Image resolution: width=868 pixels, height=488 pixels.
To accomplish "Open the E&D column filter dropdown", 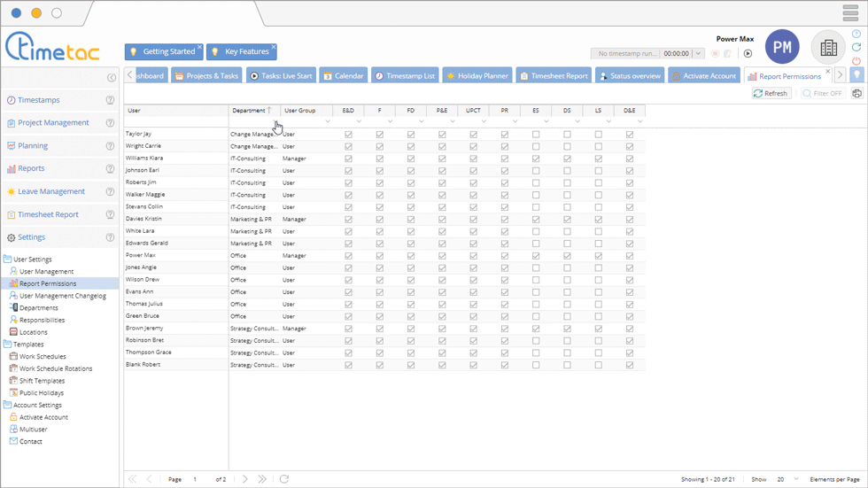I will (359, 121).
